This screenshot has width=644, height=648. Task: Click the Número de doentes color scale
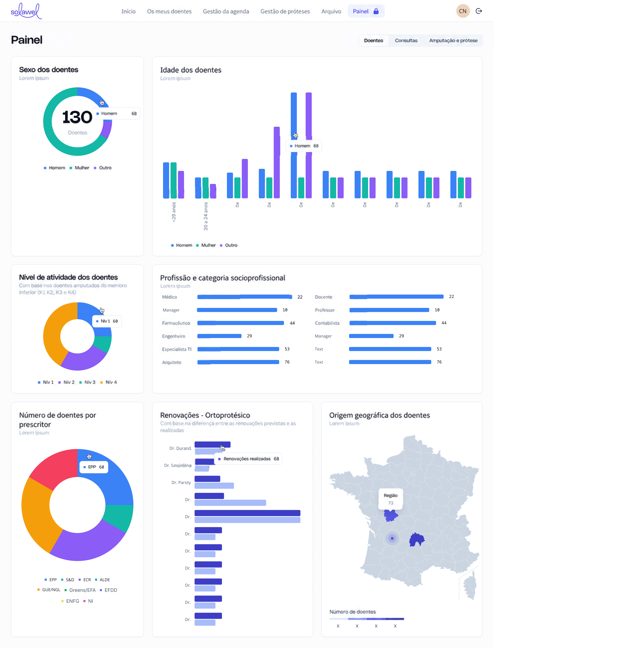click(x=367, y=619)
